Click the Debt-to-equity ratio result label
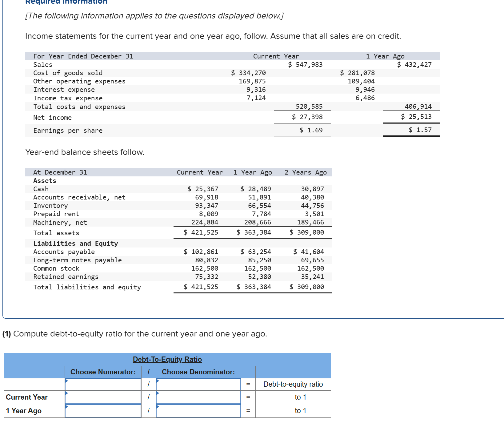504x435 pixels. [293, 384]
